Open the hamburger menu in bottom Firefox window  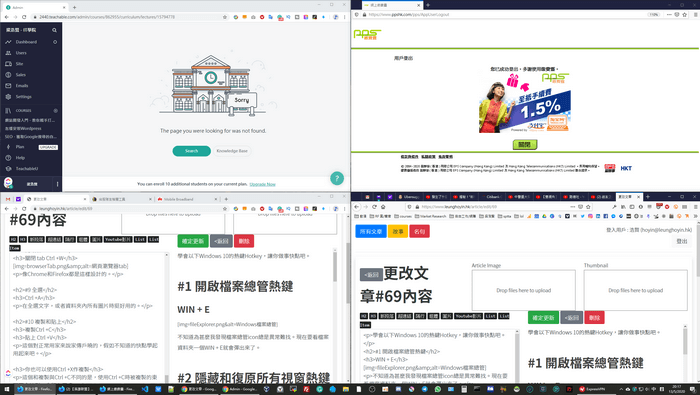click(x=695, y=207)
